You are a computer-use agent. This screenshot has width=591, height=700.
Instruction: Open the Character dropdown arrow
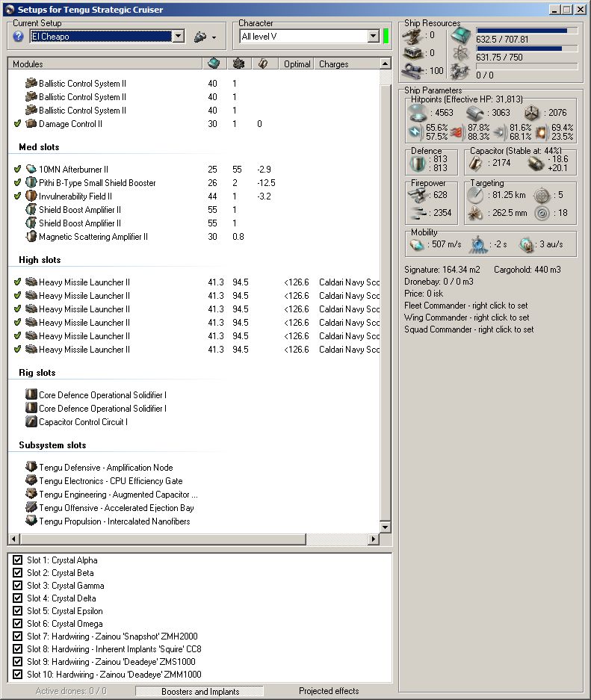[374, 36]
